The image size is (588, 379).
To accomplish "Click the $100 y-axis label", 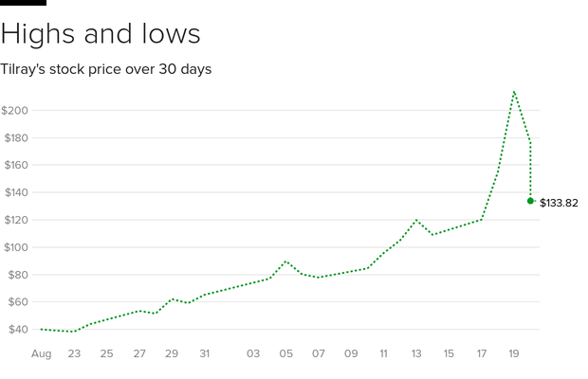I will click(x=14, y=247).
